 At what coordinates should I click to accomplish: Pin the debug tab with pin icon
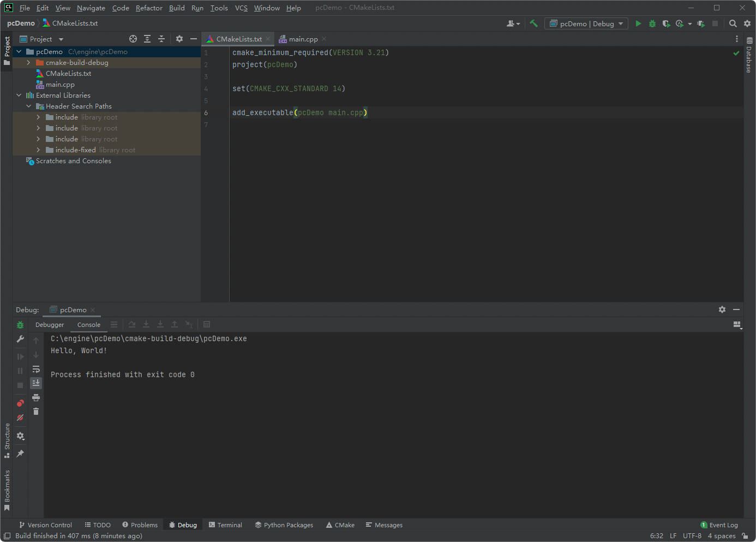click(20, 454)
